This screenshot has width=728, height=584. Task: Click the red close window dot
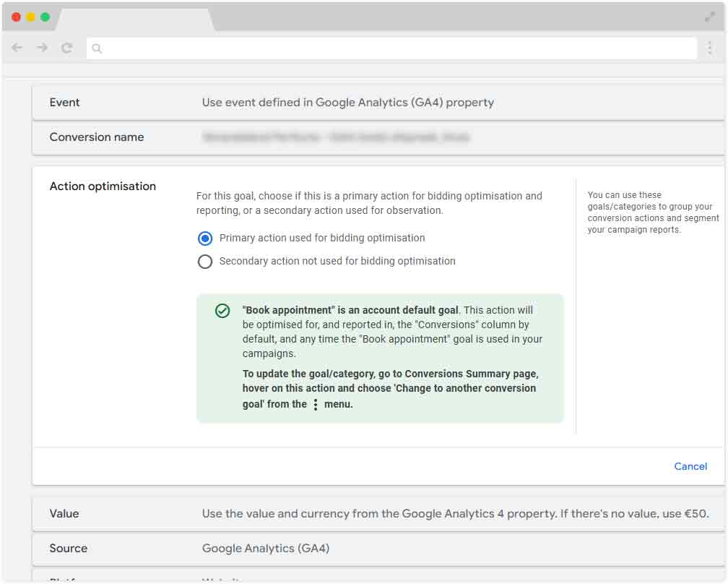pyautogui.click(x=16, y=17)
